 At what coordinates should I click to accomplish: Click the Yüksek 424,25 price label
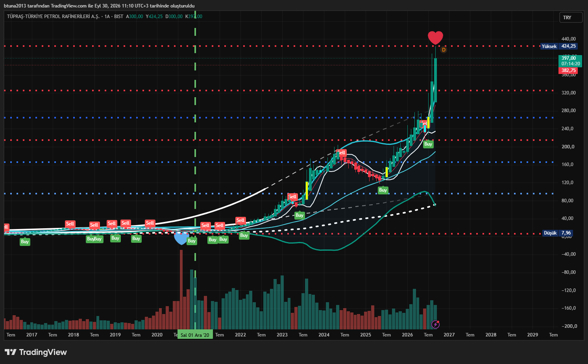[x=559, y=46]
